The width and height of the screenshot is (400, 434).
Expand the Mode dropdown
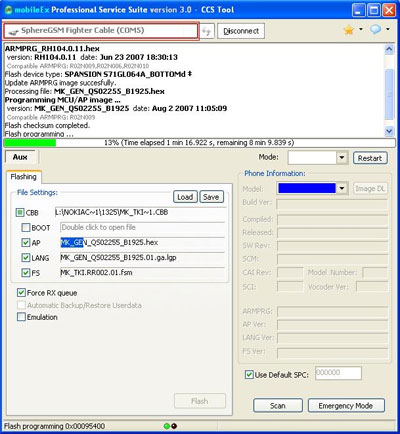click(x=342, y=158)
